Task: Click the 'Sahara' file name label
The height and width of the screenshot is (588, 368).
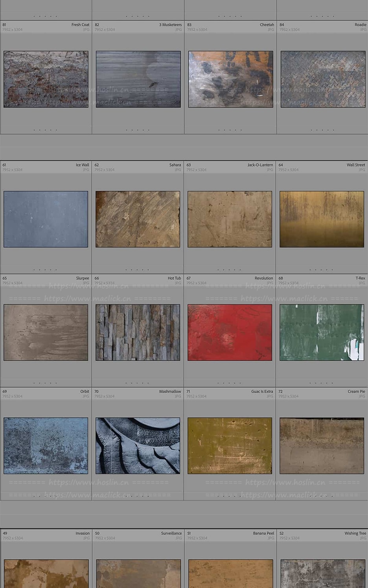Action: coord(175,165)
